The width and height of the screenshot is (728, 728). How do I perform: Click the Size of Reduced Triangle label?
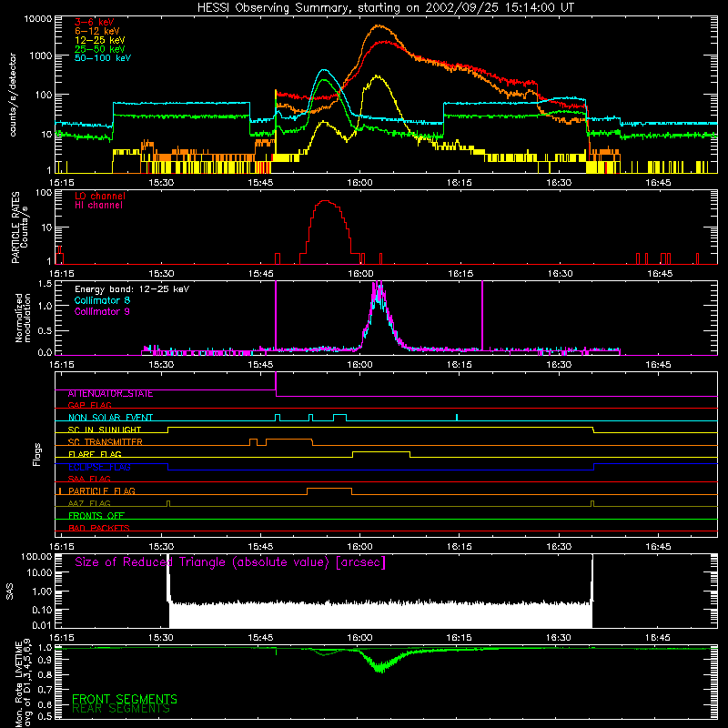230,562
